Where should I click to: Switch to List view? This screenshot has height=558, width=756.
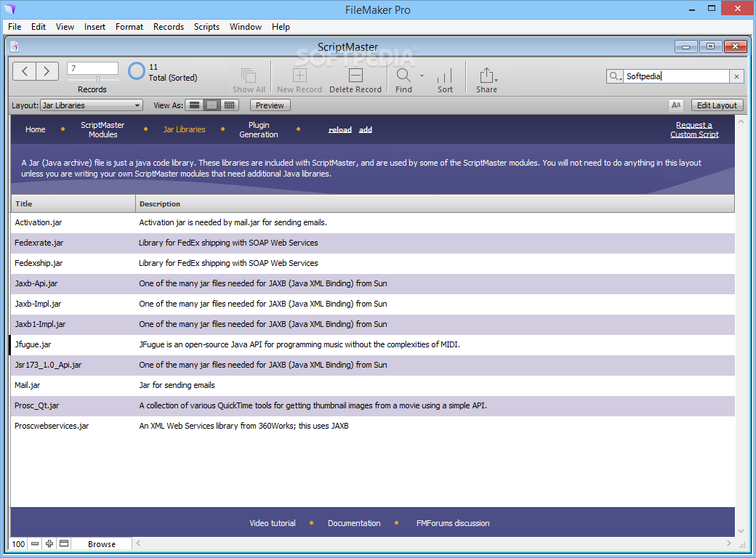coord(212,105)
